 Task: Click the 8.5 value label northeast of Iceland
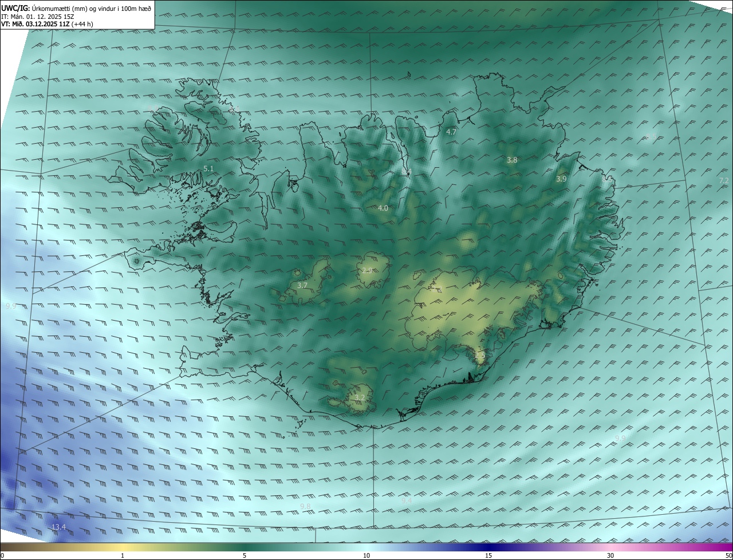(651, 136)
